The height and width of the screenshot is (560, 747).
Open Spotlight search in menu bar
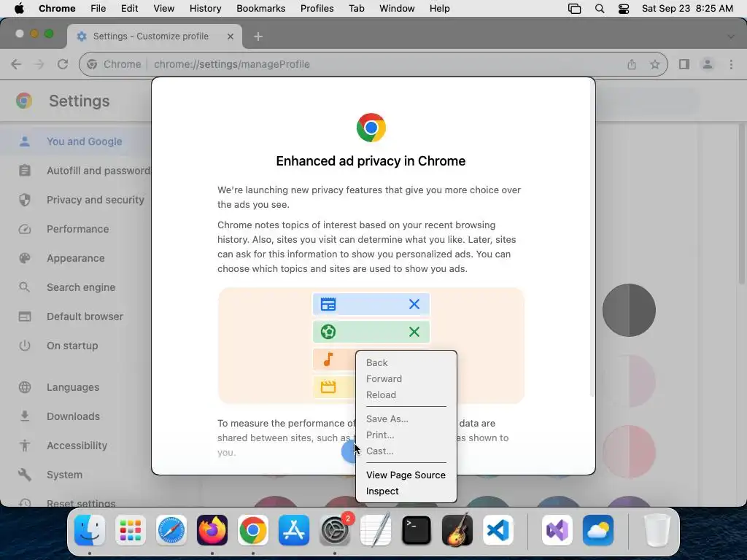600,9
